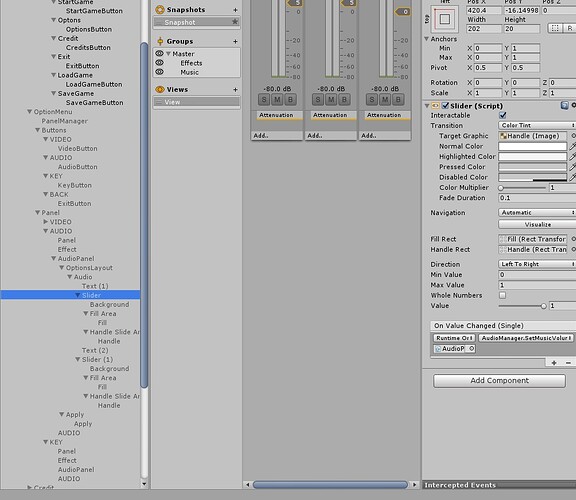Open Slider script help book icon
The width and height of the screenshot is (576, 500).
coord(564,106)
